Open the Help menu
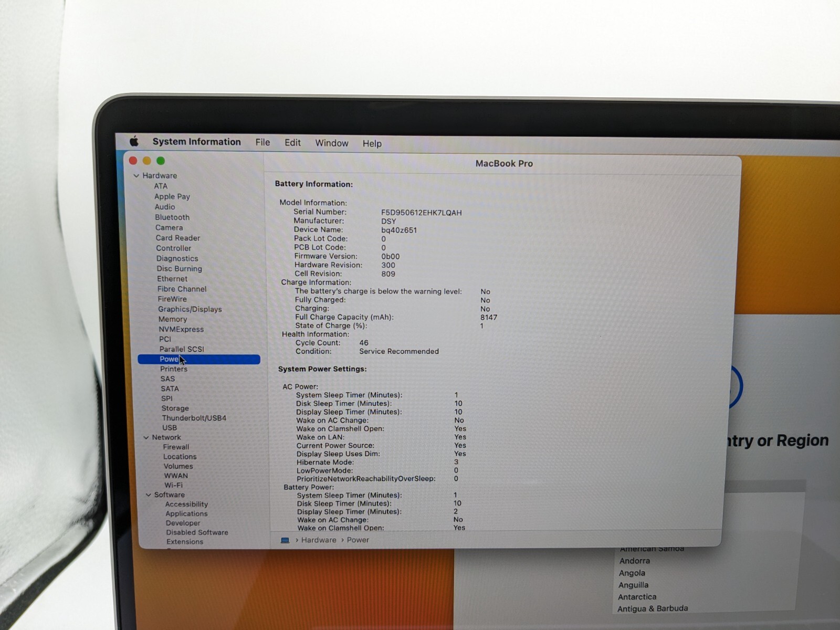 click(372, 144)
